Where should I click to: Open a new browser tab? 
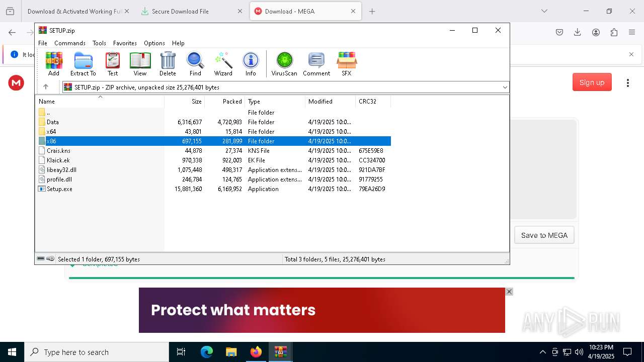coord(372,11)
